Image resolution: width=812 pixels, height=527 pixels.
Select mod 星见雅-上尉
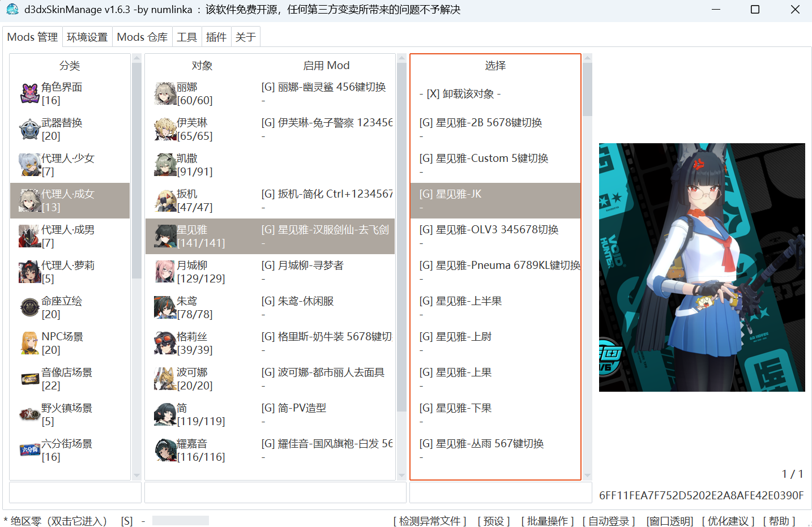[495, 343]
